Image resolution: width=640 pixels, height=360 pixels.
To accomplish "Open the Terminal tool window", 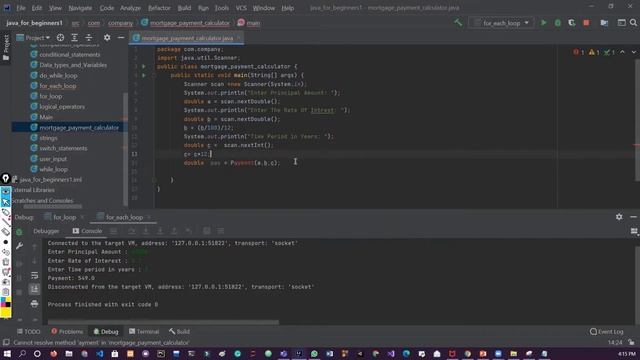I will (144, 331).
